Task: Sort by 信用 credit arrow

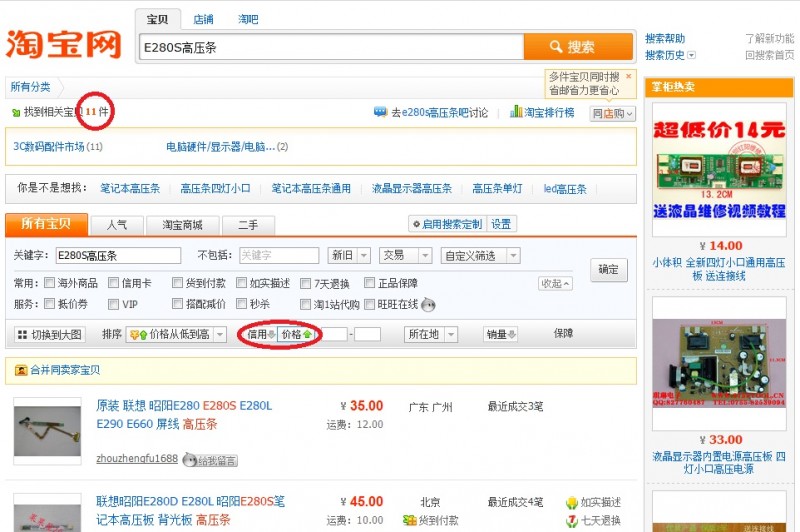Action: pyautogui.click(x=270, y=334)
